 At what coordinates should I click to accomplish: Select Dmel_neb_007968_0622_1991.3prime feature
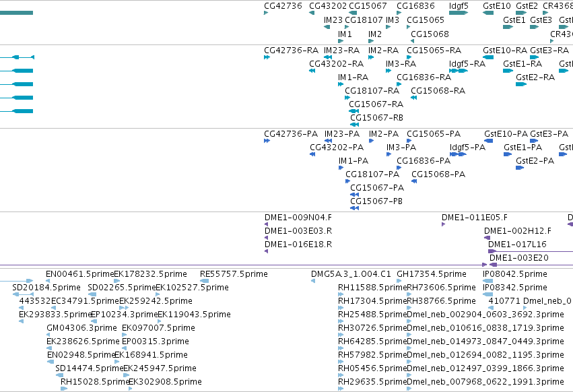click(485, 382)
